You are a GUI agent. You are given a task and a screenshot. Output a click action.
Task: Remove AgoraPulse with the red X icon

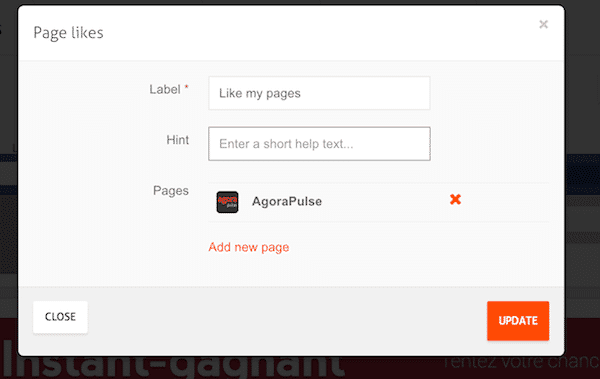pyautogui.click(x=455, y=199)
